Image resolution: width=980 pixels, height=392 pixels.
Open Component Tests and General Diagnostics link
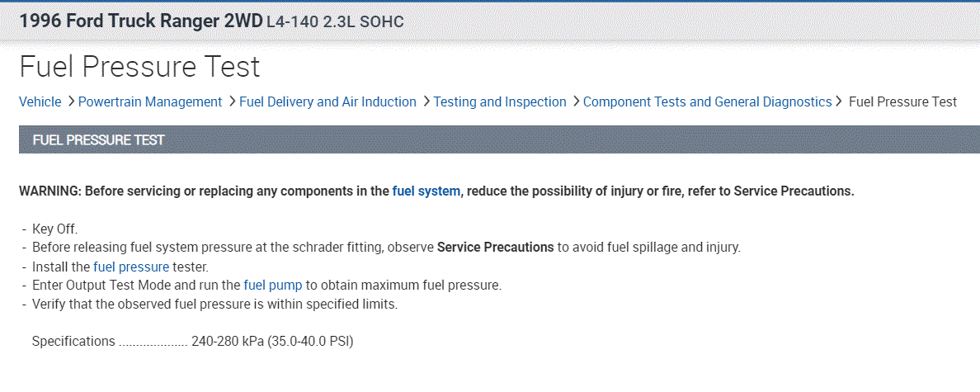pyautogui.click(x=707, y=102)
